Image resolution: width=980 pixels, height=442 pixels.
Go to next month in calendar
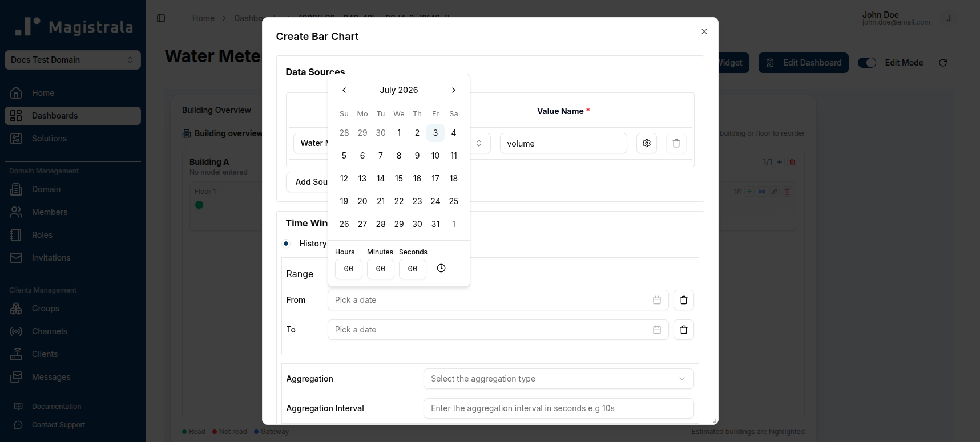pos(454,90)
